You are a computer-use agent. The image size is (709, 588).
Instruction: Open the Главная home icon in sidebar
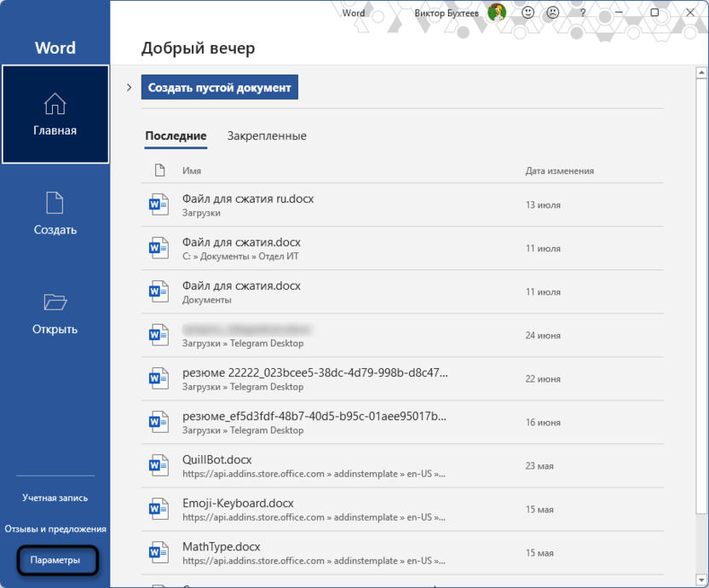click(55, 102)
